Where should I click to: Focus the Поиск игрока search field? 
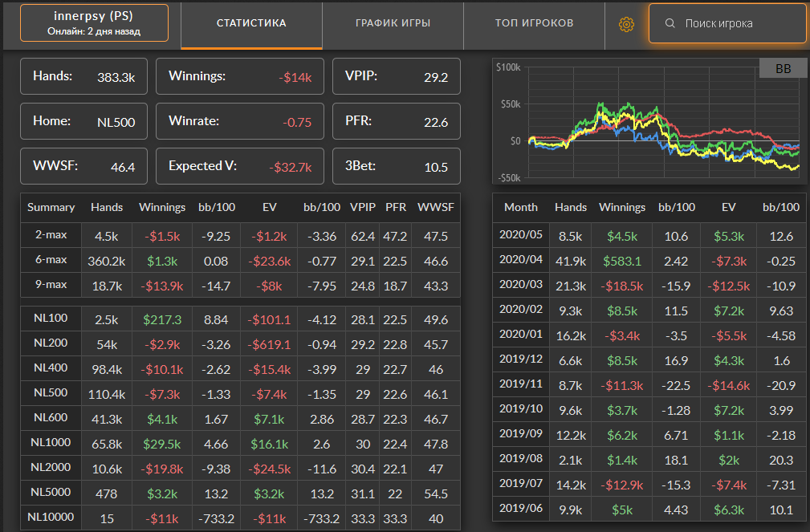[727, 23]
